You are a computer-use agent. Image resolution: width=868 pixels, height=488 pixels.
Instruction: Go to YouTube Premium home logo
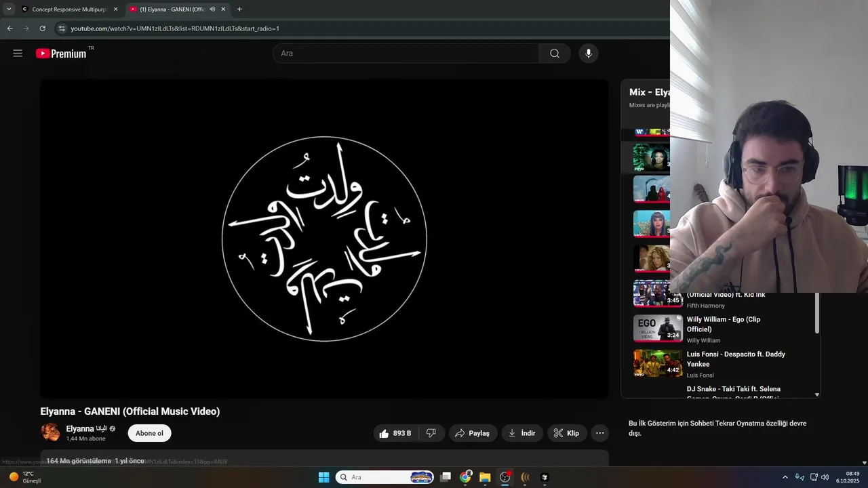click(62, 54)
